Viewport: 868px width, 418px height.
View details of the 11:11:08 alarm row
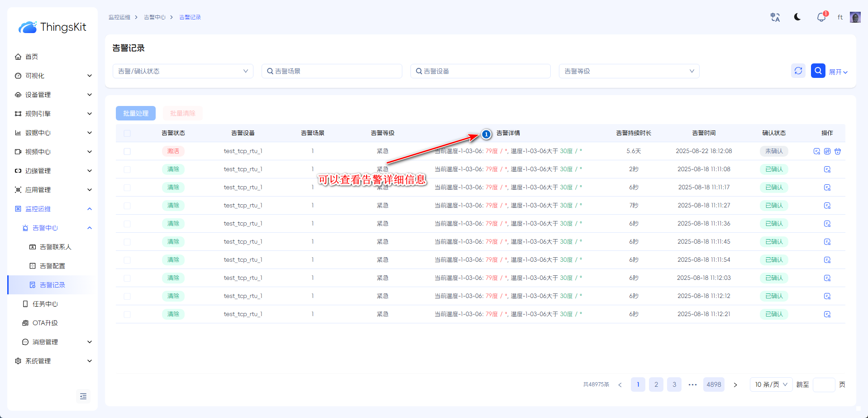click(827, 169)
